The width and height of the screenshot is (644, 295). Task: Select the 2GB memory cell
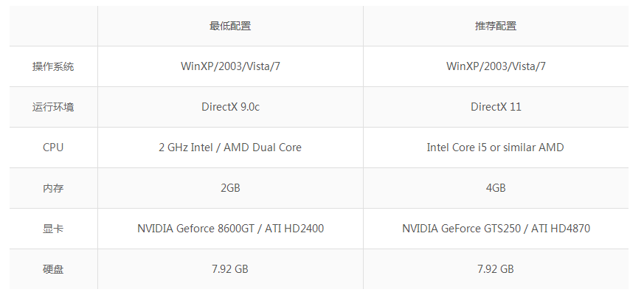point(230,188)
